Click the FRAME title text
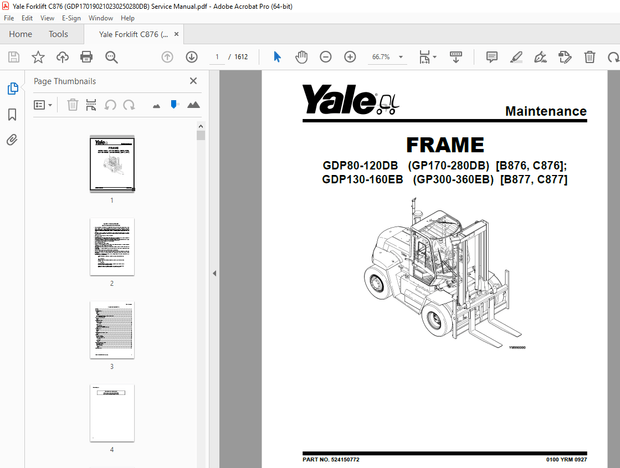This screenshot has height=468, width=620. tap(445, 145)
